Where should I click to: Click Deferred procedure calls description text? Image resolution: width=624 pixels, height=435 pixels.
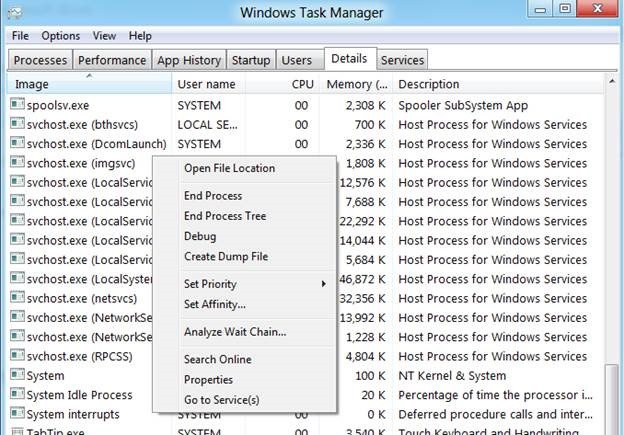[x=495, y=414]
